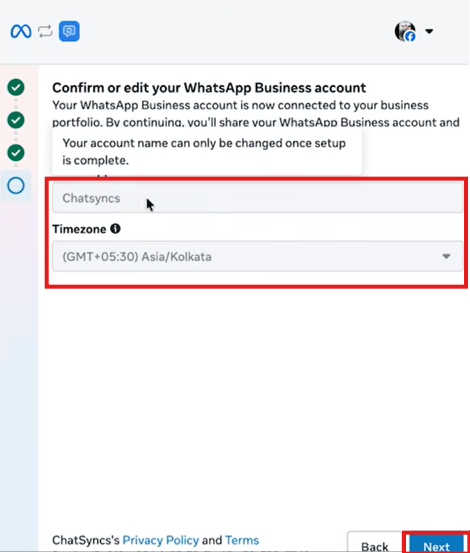
Task: Click the Back button
Action: [374, 543]
